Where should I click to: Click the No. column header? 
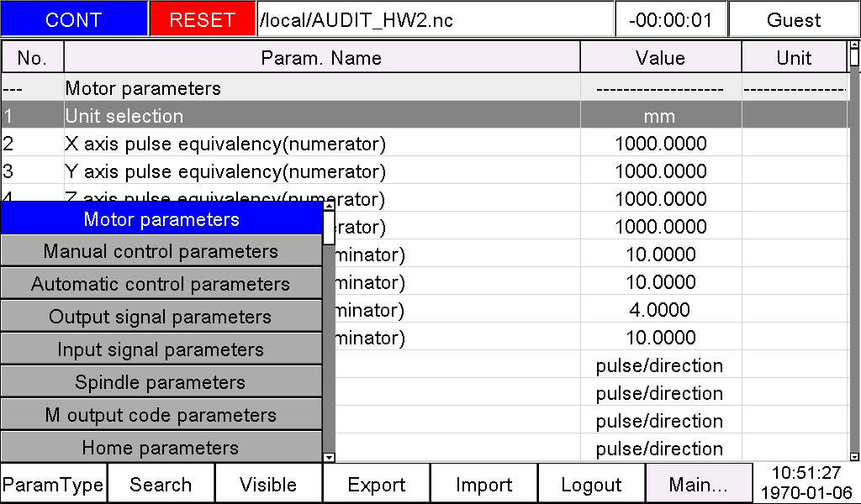(x=33, y=57)
